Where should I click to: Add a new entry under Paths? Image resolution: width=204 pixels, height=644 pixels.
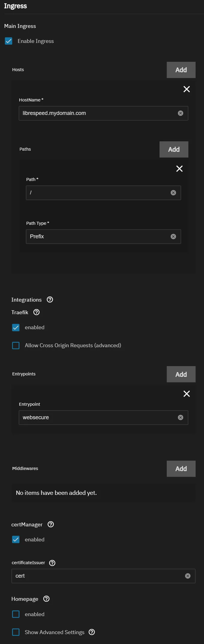(174, 149)
